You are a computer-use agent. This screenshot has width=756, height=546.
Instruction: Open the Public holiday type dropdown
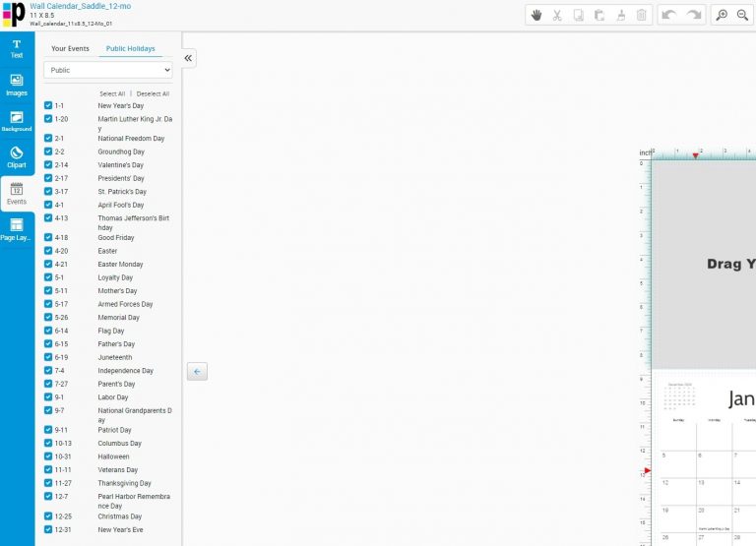coord(107,71)
